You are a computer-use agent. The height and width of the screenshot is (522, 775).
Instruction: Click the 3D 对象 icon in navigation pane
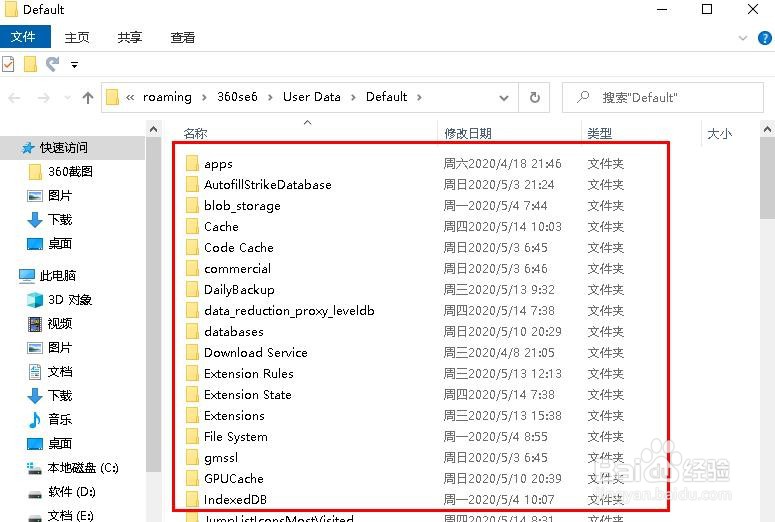(35, 300)
